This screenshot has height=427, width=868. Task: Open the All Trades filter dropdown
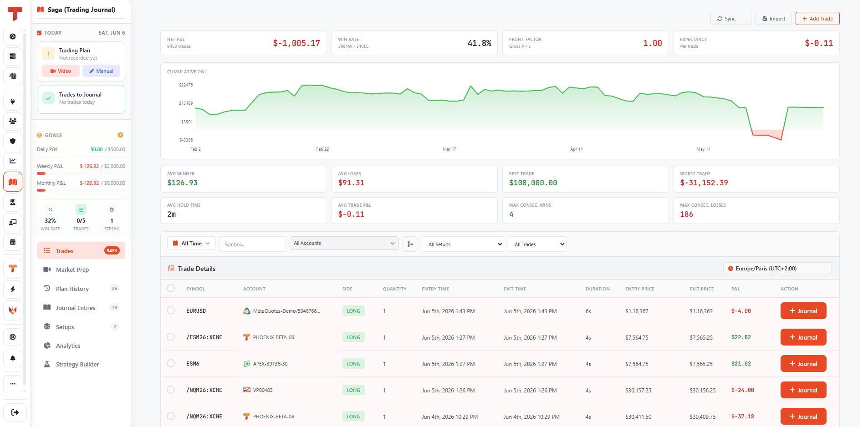click(x=537, y=244)
